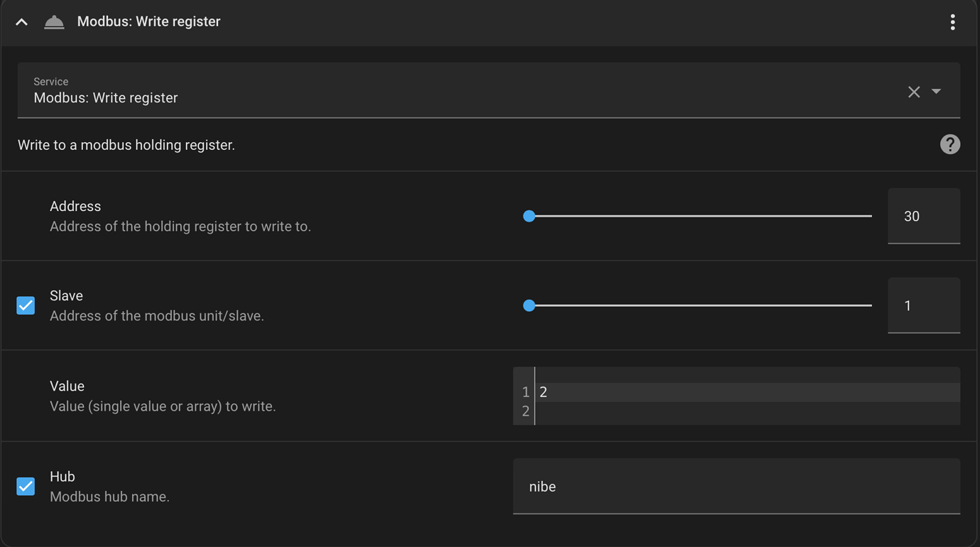Click the Address number field showing 30
The height and width of the screenshot is (547, 980).
923,216
